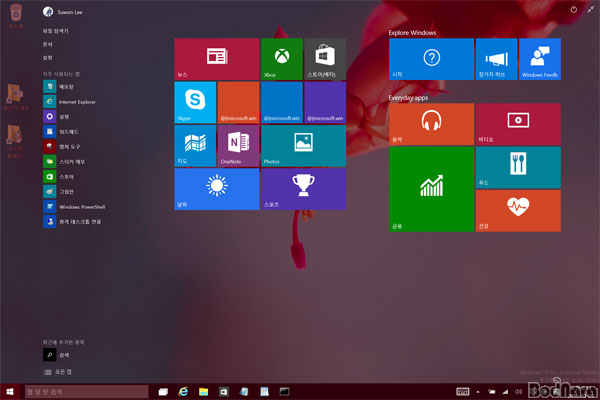Open the Suwon Lee user account menu
This screenshot has height=400, width=600.
tap(63, 12)
